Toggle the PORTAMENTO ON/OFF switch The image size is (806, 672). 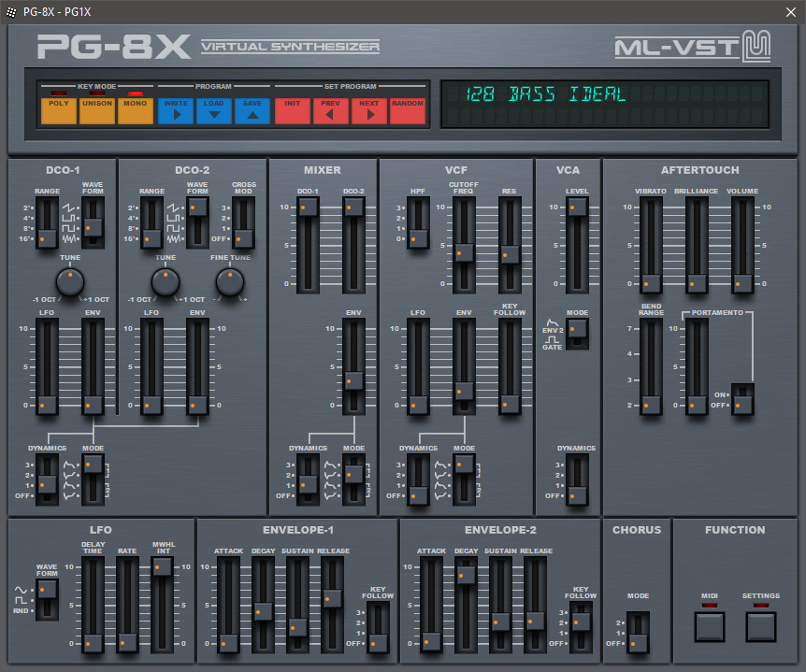click(742, 400)
